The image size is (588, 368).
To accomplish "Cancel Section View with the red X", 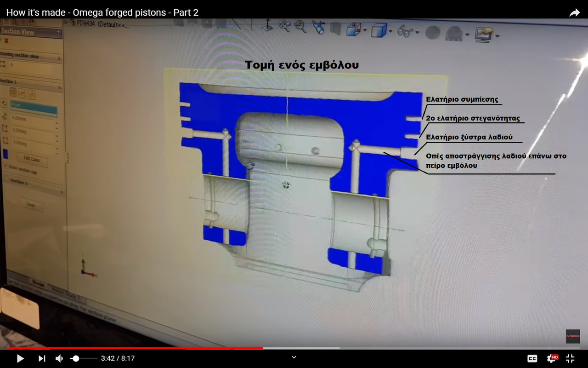I will pyautogui.click(x=6, y=40).
